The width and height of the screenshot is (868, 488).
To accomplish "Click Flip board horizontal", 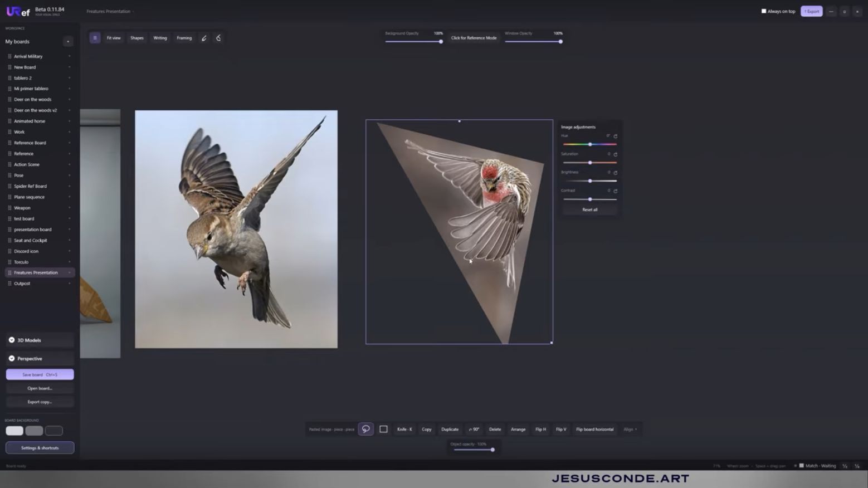I will point(595,429).
